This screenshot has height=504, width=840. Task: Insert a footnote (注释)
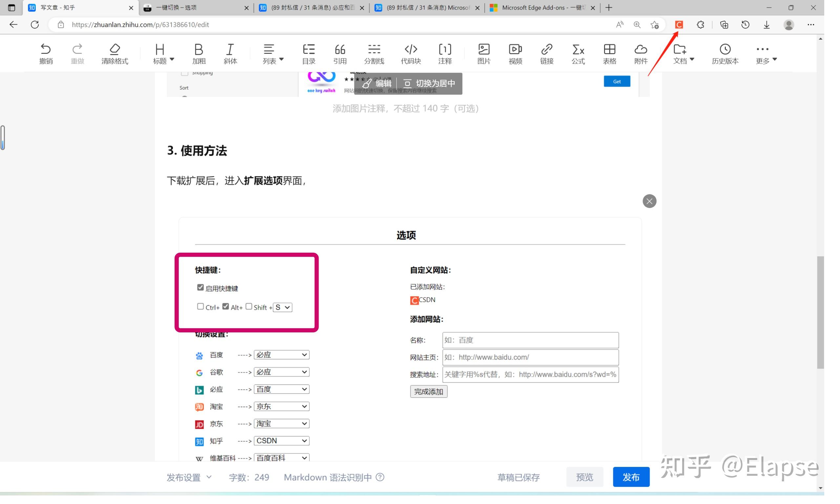coord(445,54)
